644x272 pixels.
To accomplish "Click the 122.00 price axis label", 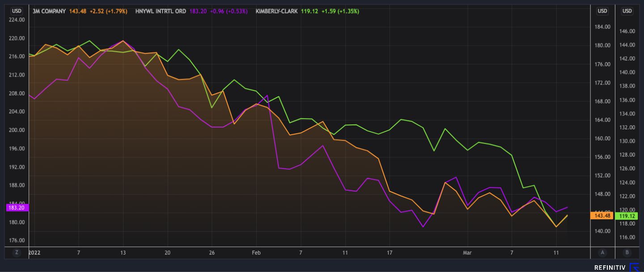I will point(627,196).
